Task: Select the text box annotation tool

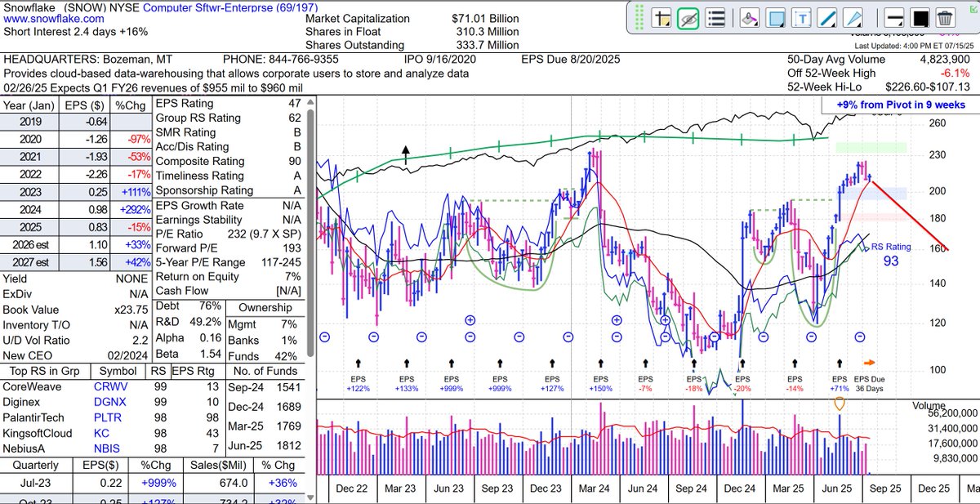Action: (x=803, y=18)
